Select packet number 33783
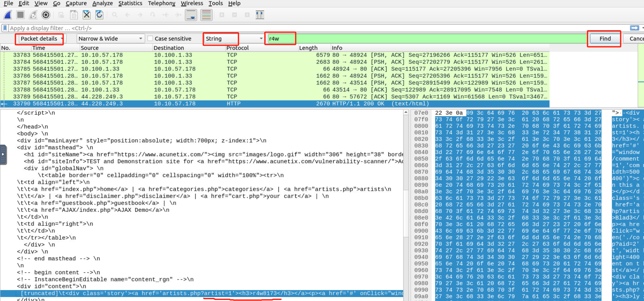The image size is (644, 301). pyautogui.click(x=275, y=55)
